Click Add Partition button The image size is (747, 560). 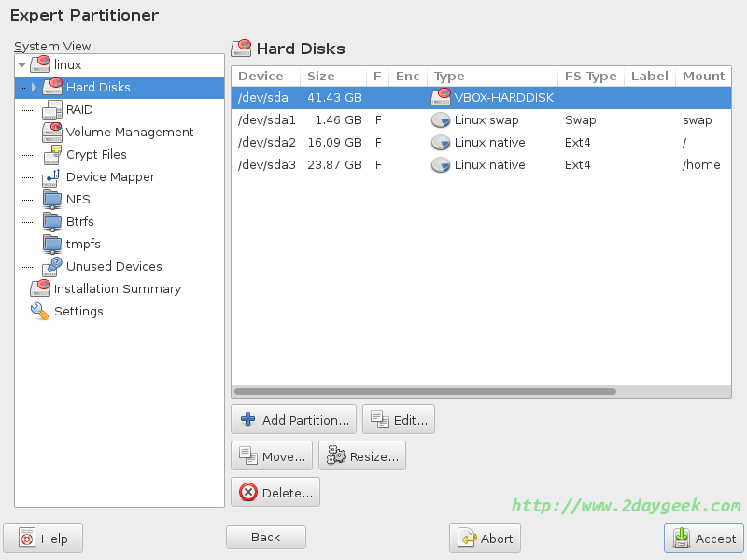(294, 420)
